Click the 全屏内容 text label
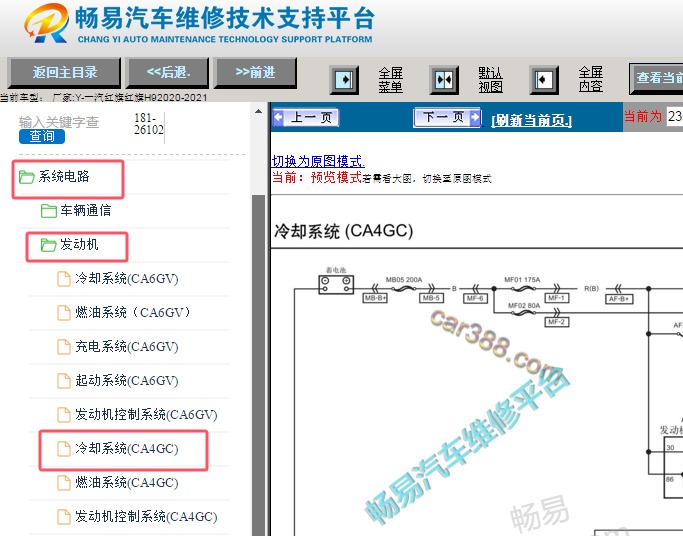The height and width of the screenshot is (536, 683). (591, 79)
